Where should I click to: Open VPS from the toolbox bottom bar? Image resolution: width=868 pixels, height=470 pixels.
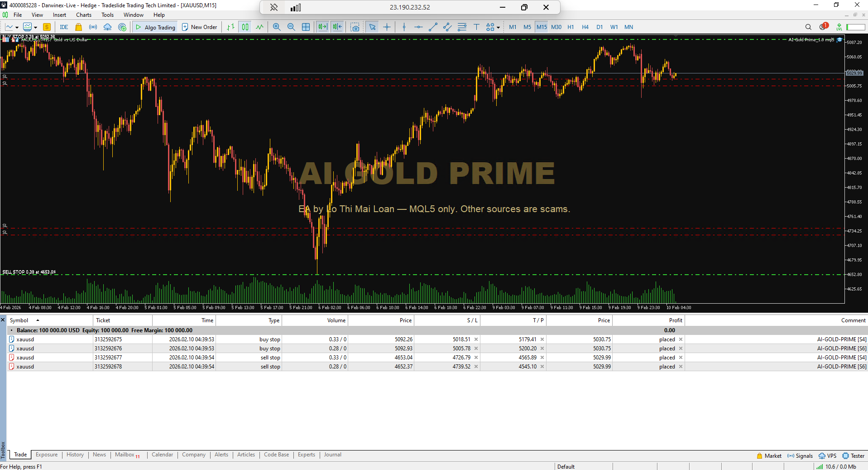828,456
